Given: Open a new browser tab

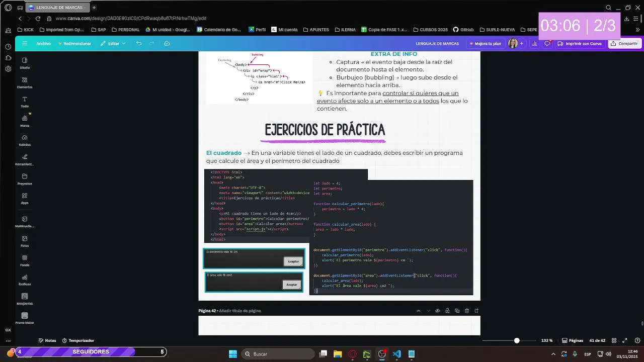Looking at the screenshot, I should (x=94, y=8).
